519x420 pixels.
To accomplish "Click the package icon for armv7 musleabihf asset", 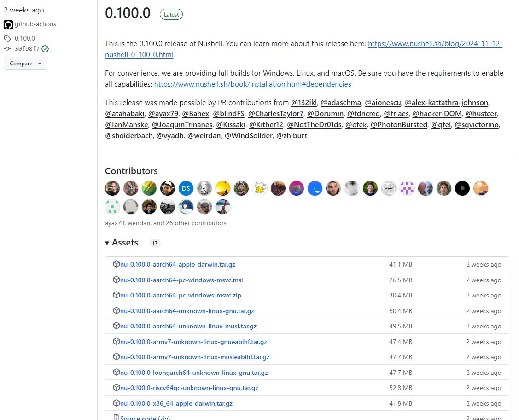I will tap(116, 356).
